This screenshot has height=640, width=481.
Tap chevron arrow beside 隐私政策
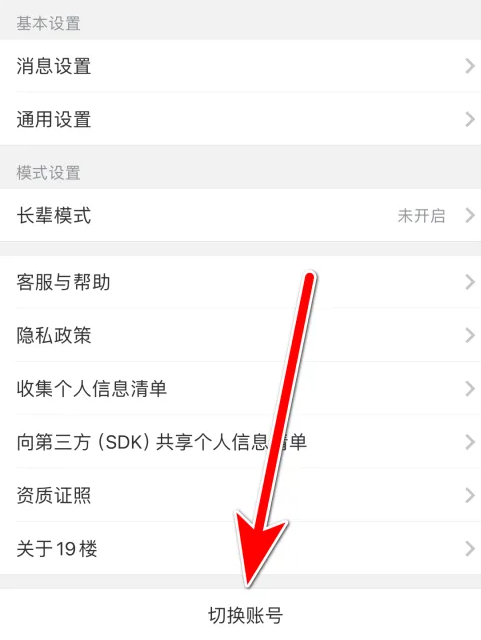(470, 335)
